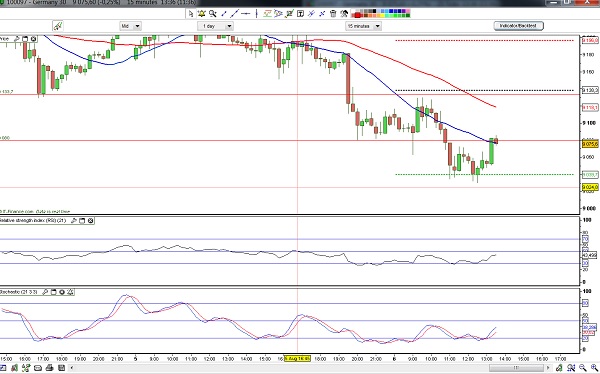Pick the dark green color swatch
This screenshot has height=374, width=600.
(408, 15)
